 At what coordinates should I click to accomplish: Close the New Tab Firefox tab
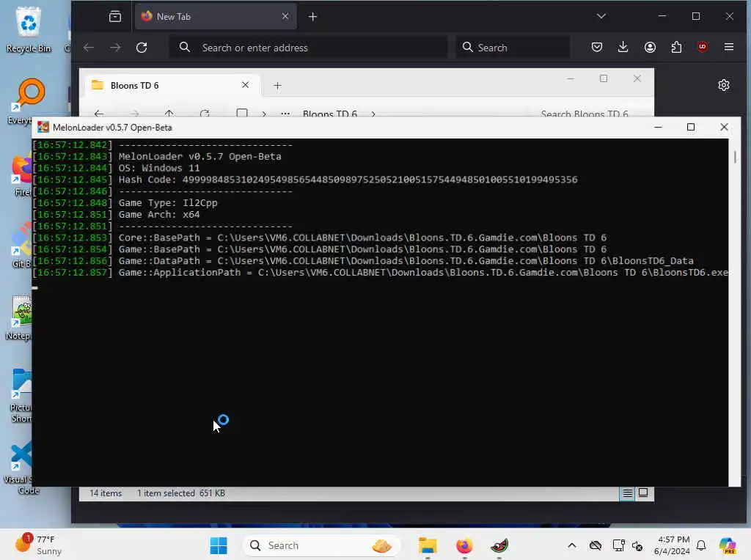285,16
